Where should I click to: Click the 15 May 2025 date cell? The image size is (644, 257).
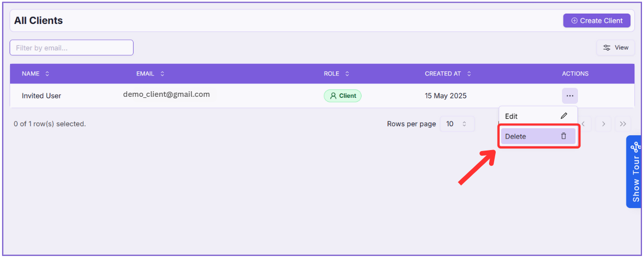click(x=445, y=96)
